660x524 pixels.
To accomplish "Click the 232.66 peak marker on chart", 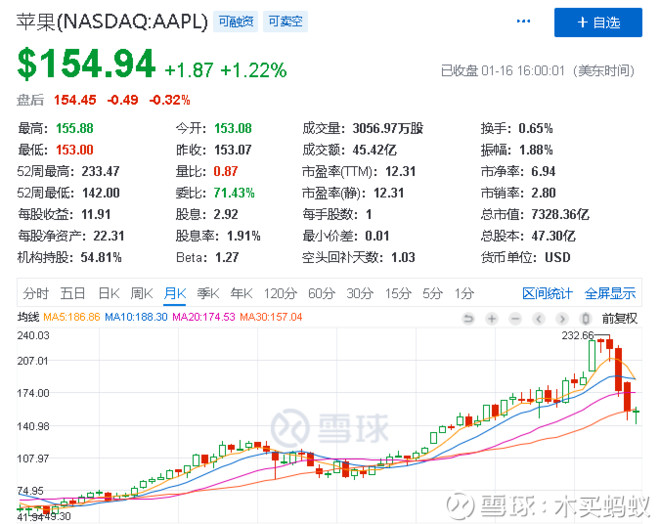I will [578, 335].
